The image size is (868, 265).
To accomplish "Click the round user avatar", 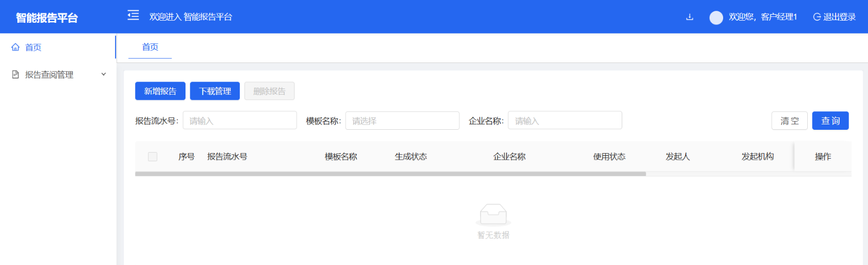I will coord(716,17).
